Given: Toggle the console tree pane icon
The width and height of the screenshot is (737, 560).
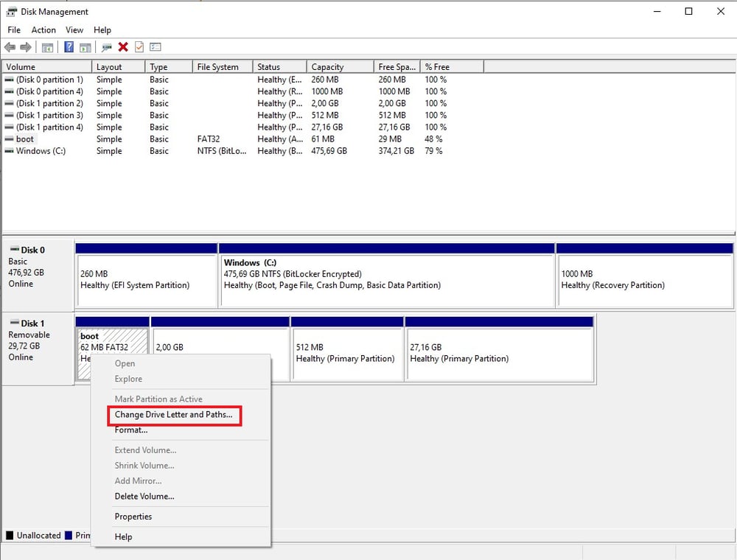Looking at the screenshot, I should pyautogui.click(x=49, y=47).
